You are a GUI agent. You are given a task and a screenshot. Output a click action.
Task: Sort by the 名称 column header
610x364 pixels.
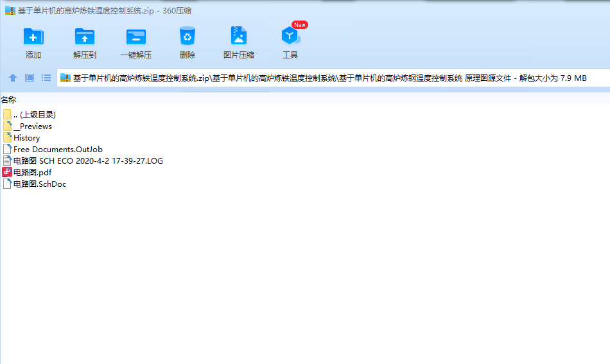pos(8,100)
